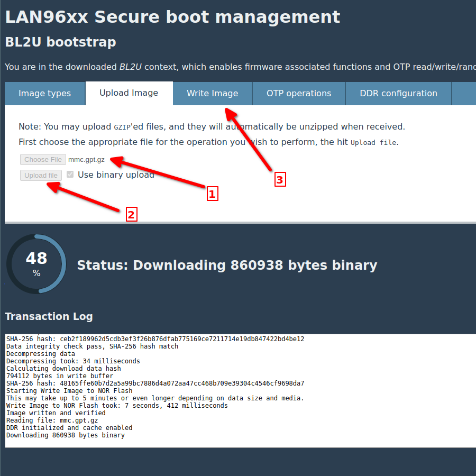The image size is (476, 476).
Task: Switch to the Write Image tab
Action: click(x=212, y=94)
